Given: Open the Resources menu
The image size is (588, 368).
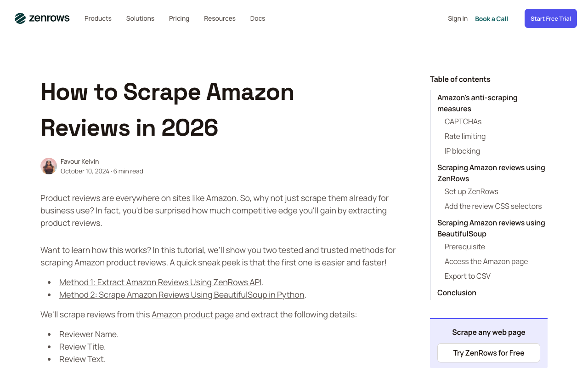Looking at the screenshot, I should pyautogui.click(x=220, y=18).
